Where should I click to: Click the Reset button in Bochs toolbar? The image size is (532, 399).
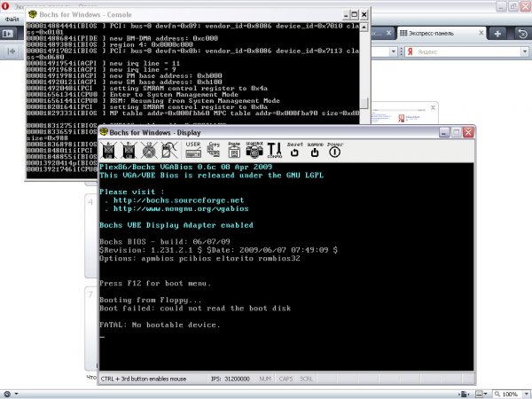tap(294, 150)
